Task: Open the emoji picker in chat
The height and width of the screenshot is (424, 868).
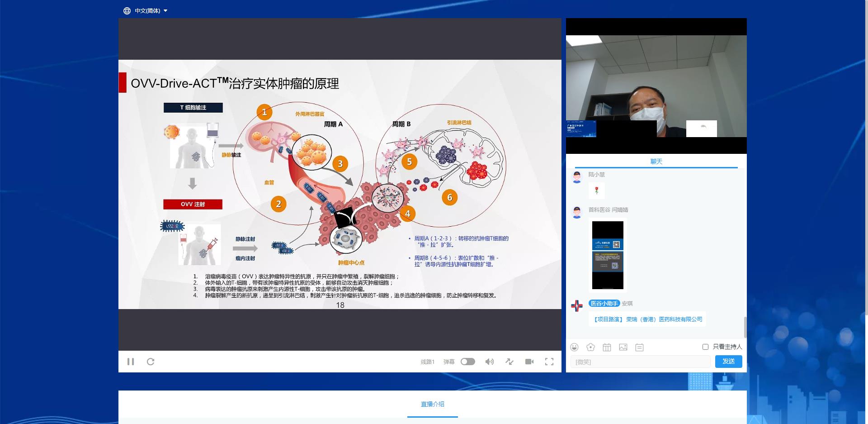Action: tap(574, 347)
